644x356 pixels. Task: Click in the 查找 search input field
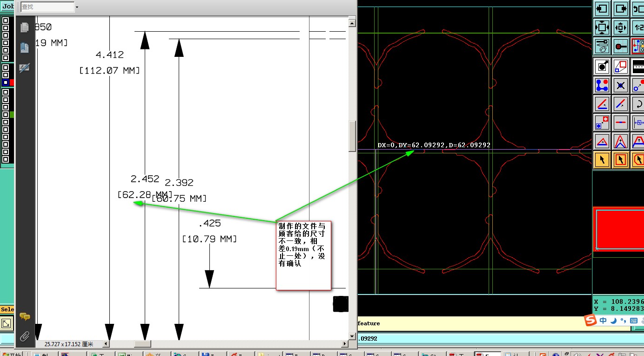pos(47,7)
